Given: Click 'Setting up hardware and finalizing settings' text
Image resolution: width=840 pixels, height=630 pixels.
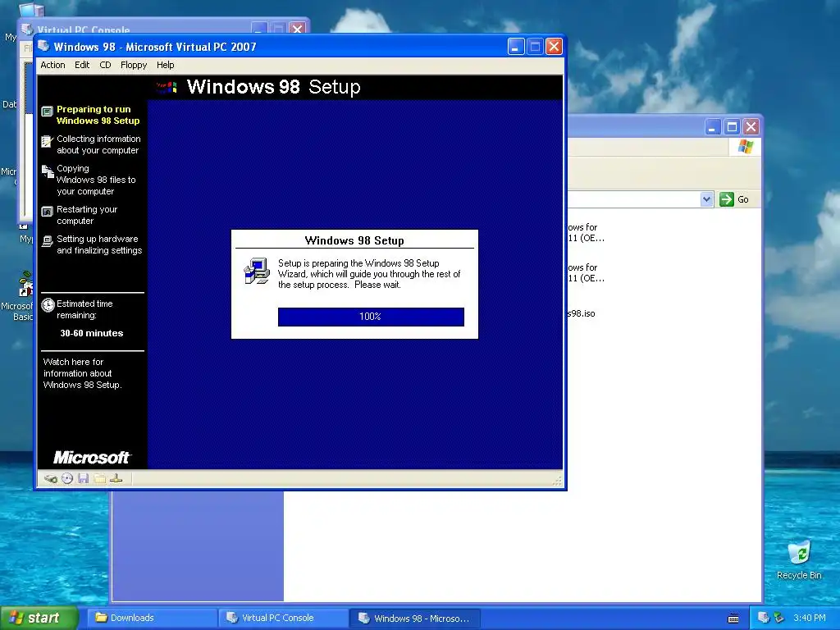Looking at the screenshot, I should coord(99,244).
